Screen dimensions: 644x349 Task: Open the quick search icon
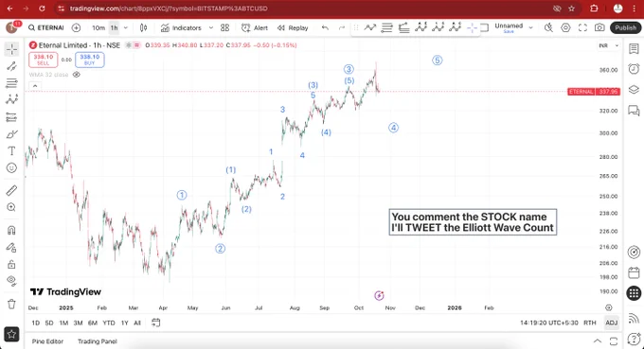pyautogui.click(x=548, y=27)
